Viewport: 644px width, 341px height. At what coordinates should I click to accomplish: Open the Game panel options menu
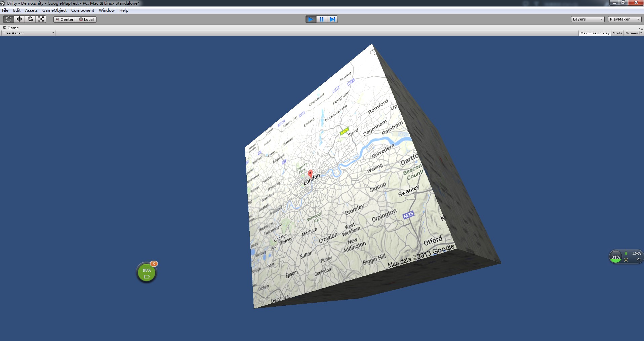tap(641, 28)
